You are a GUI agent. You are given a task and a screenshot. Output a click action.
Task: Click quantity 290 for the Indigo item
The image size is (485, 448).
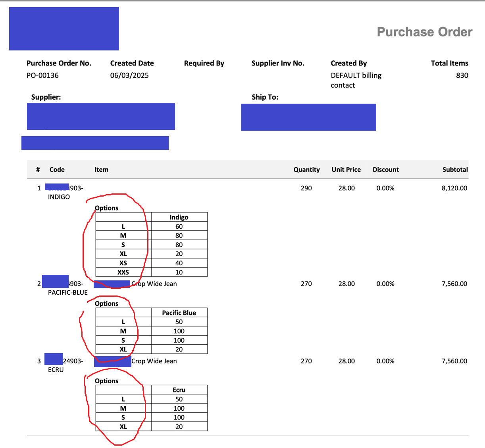click(x=306, y=188)
